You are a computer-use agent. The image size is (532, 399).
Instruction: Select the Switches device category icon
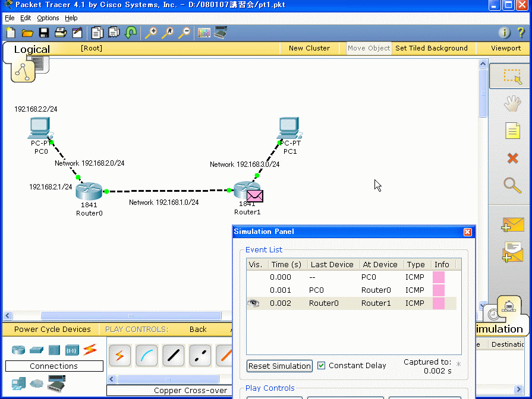pos(36,350)
